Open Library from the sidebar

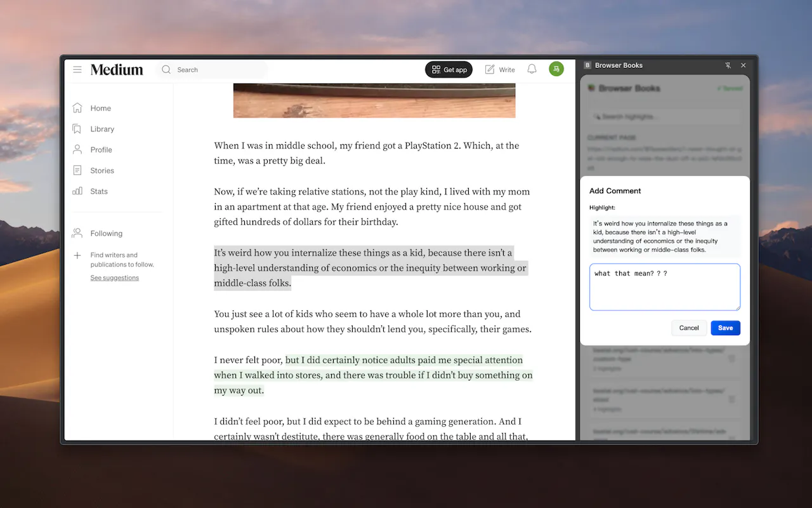93,129
